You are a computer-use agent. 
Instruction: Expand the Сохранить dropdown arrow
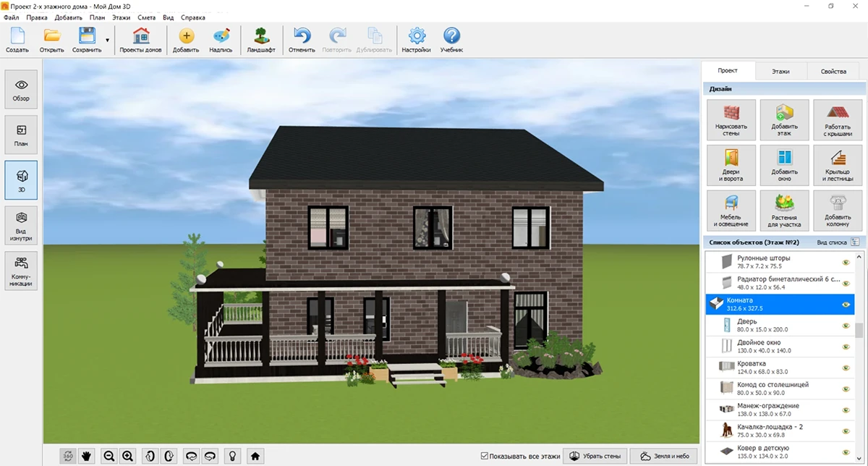tap(108, 41)
